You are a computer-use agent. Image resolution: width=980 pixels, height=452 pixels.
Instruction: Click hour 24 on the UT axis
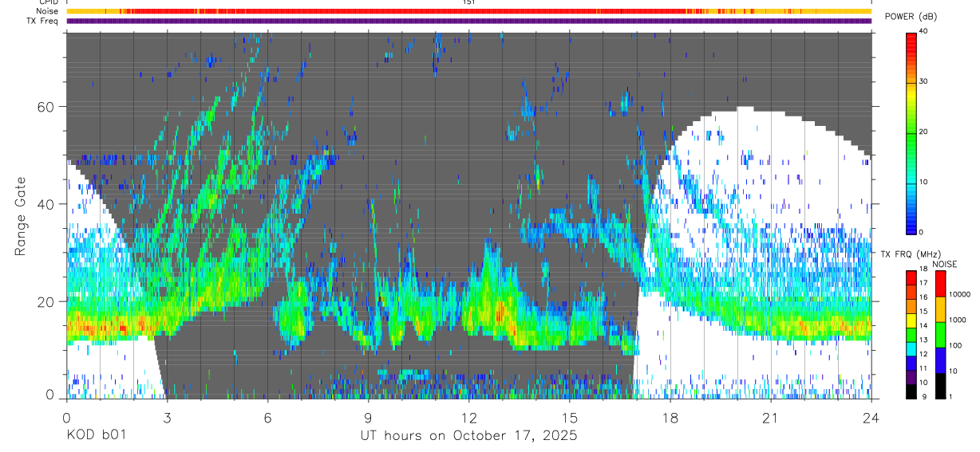[x=871, y=417]
